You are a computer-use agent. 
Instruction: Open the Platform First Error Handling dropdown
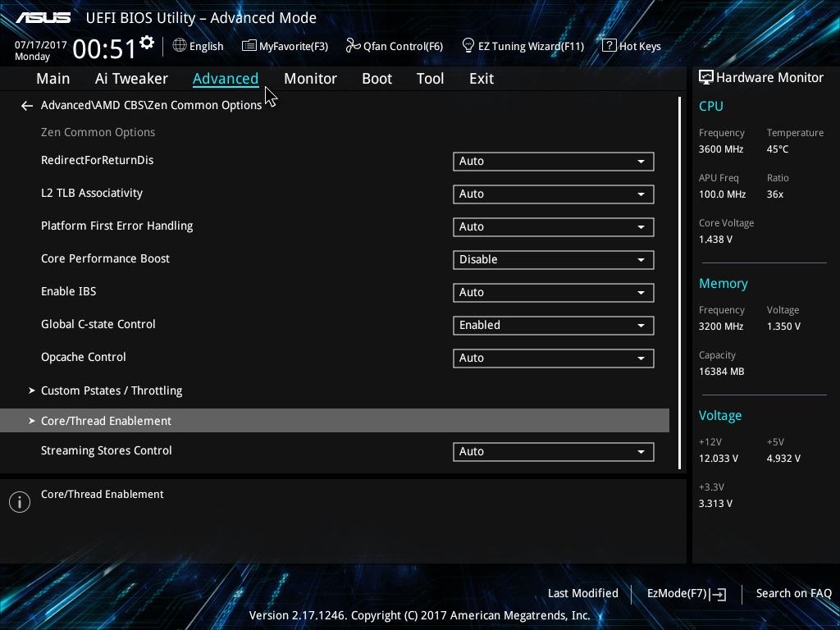[x=554, y=226]
